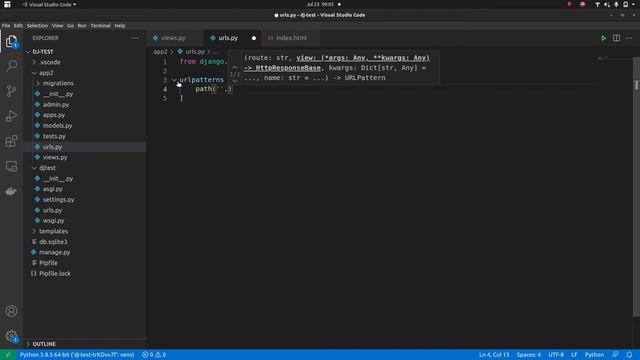Click Ln 4, Col 13 cursor position
This screenshot has width=640, height=360.
(494, 355)
